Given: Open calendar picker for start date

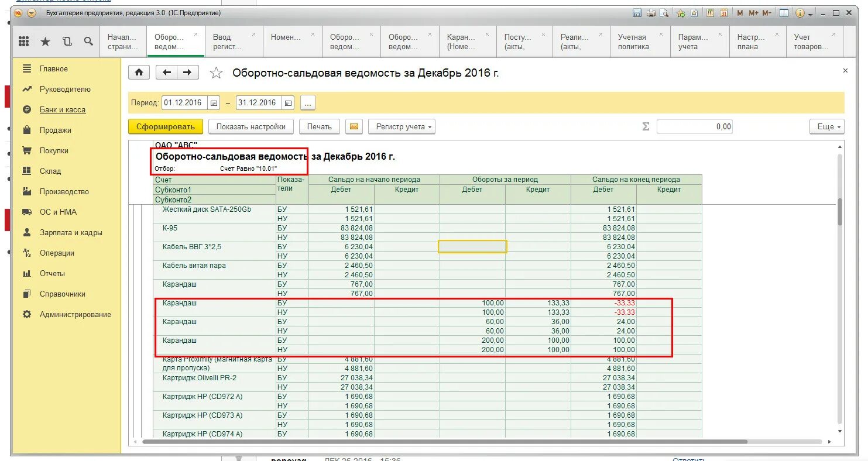Looking at the screenshot, I should point(214,103).
